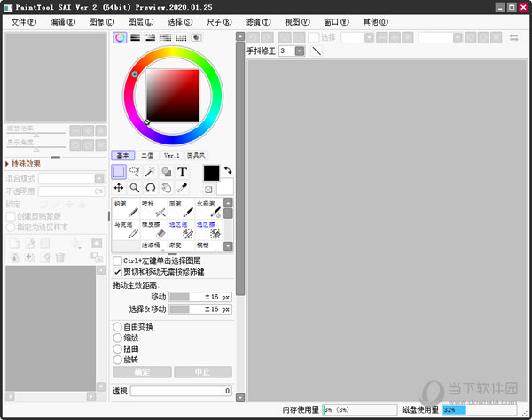Select the Move tool
Screen dimensions: 532x420
coord(119,188)
